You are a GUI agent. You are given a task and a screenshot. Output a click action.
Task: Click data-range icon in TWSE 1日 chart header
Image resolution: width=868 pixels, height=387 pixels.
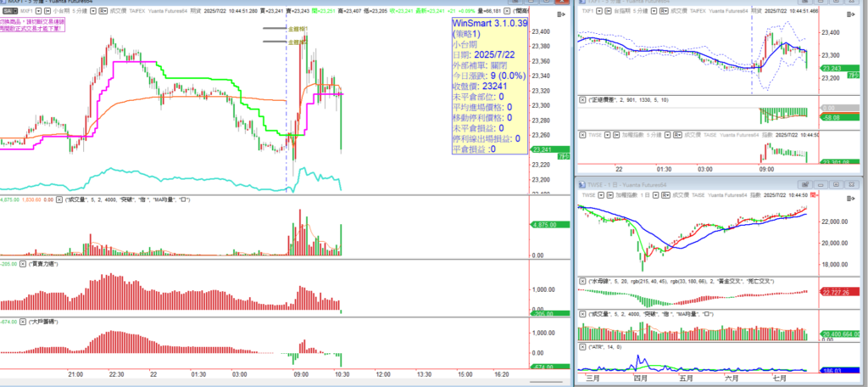pos(610,195)
